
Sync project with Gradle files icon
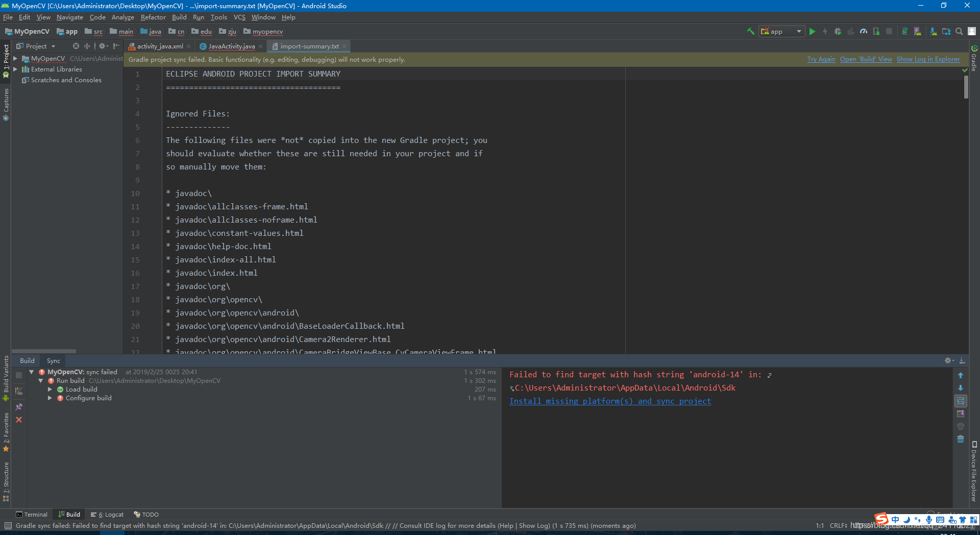point(904,31)
